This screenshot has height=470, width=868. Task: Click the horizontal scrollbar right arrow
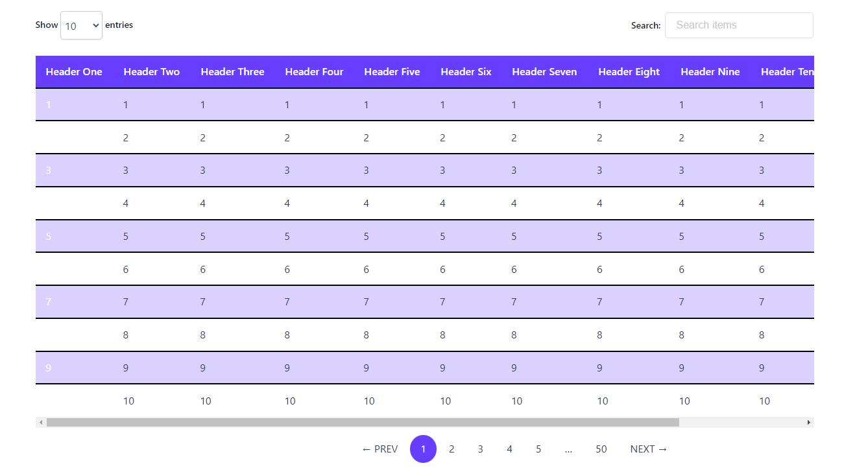(x=808, y=422)
